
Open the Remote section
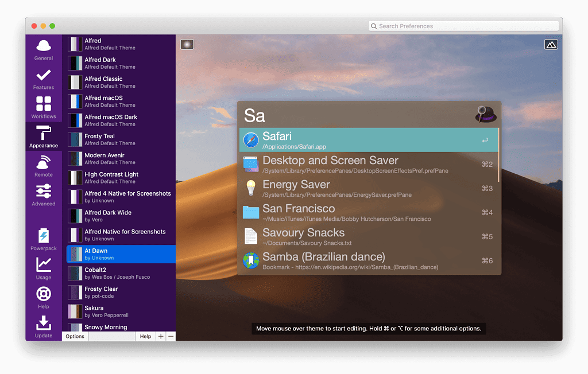tap(44, 166)
